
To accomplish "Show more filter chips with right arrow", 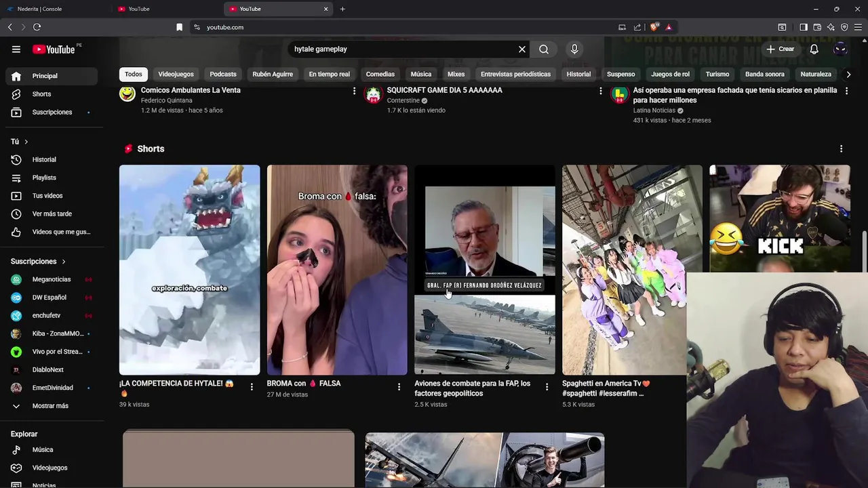I will pos(848,75).
